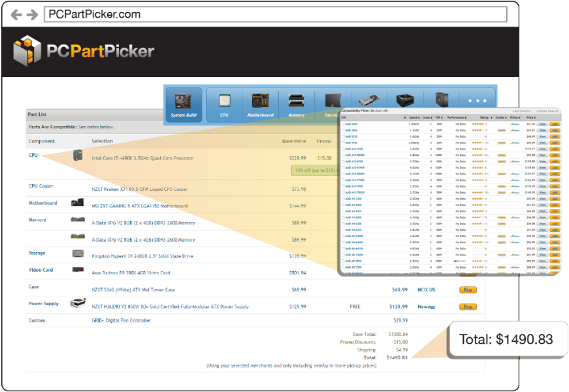Turn off the compatibility filter
The height and width of the screenshot is (392, 569).
[381, 110]
